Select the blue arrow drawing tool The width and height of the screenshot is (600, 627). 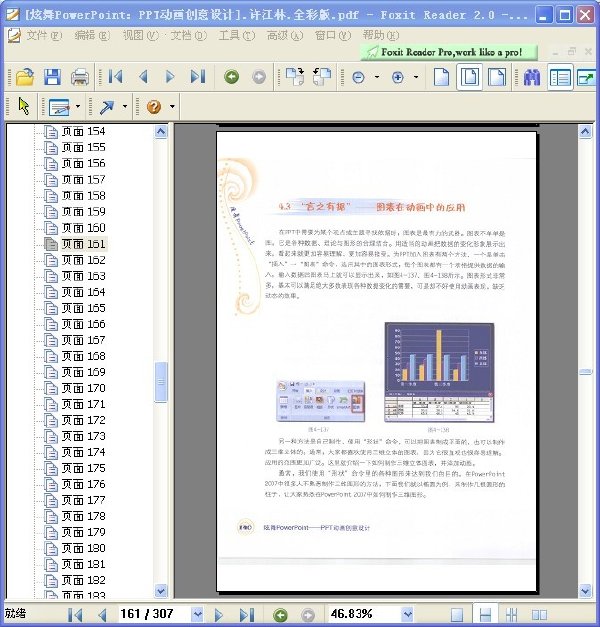pyautogui.click(x=106, y=107)
